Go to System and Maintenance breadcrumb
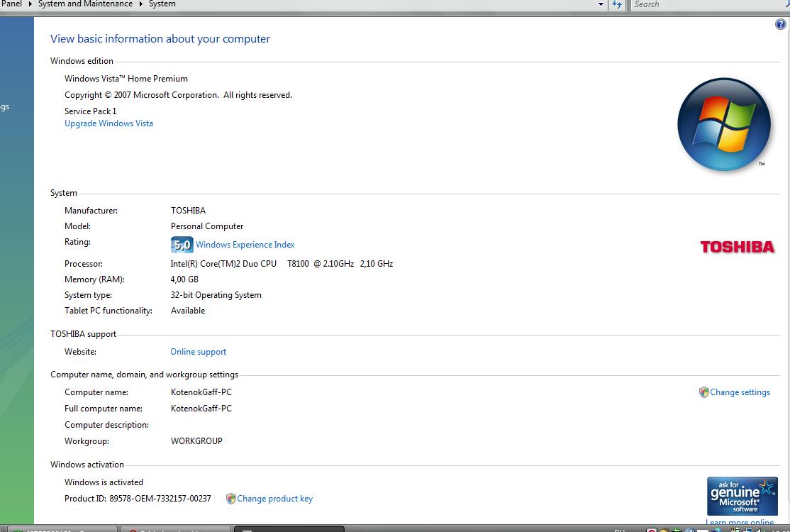790x532 pixels. coord(85,4)
